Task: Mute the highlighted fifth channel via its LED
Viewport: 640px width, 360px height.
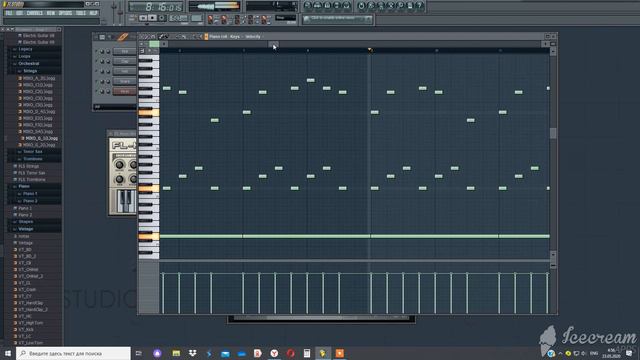Action: [97, 91]
